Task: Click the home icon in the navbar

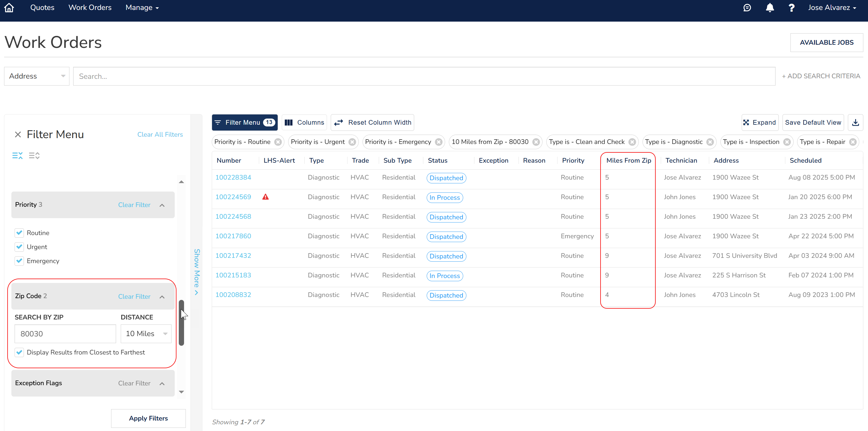Action: [x=9, y=7]
